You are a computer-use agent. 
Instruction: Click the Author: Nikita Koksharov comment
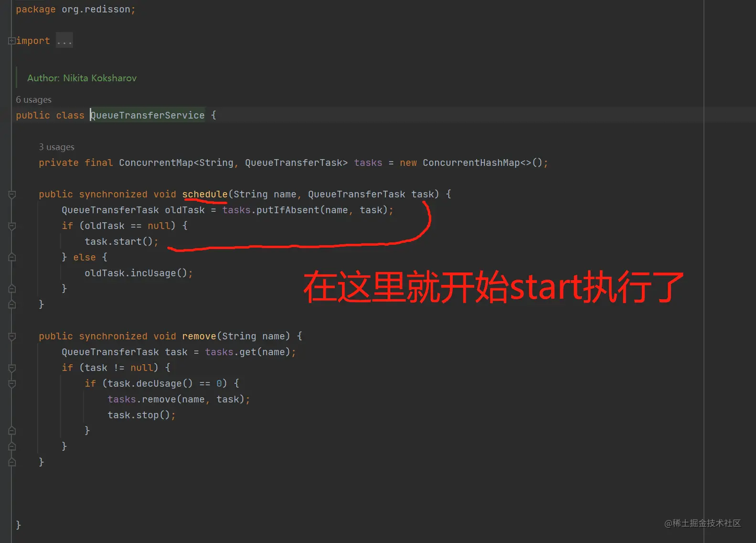coord(82,78)
